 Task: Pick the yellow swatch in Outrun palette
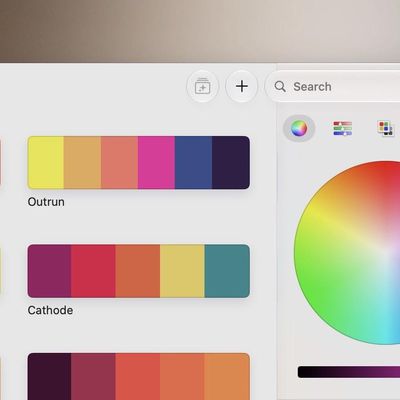tap(46, 162)
